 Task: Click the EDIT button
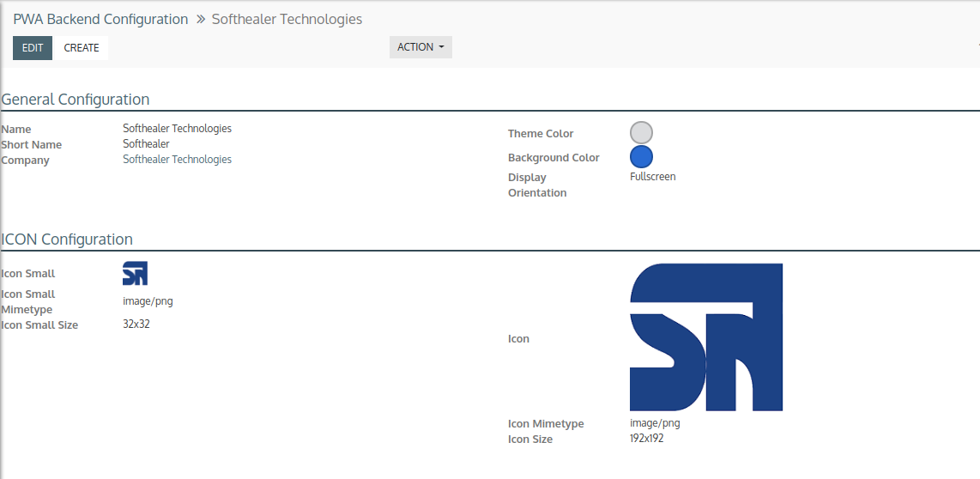point(33,47)
